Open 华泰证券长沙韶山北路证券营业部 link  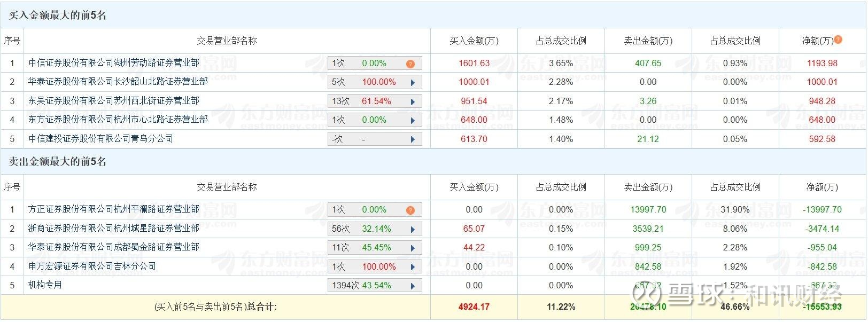pos(118,82)
